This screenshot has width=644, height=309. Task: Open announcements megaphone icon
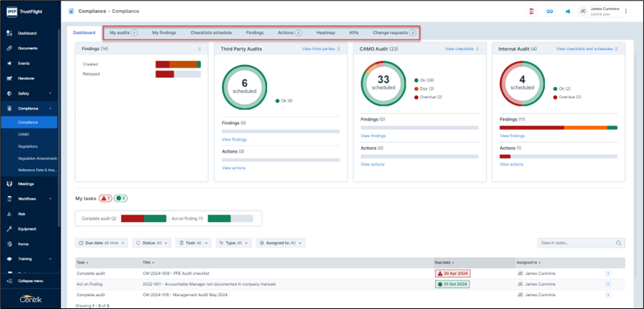(568, 11)
